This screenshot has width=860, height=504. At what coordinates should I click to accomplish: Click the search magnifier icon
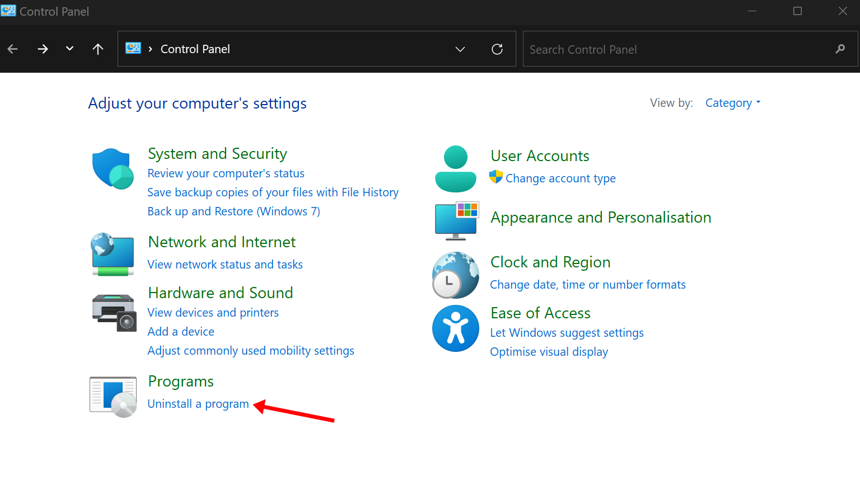[x=840, y=49]
